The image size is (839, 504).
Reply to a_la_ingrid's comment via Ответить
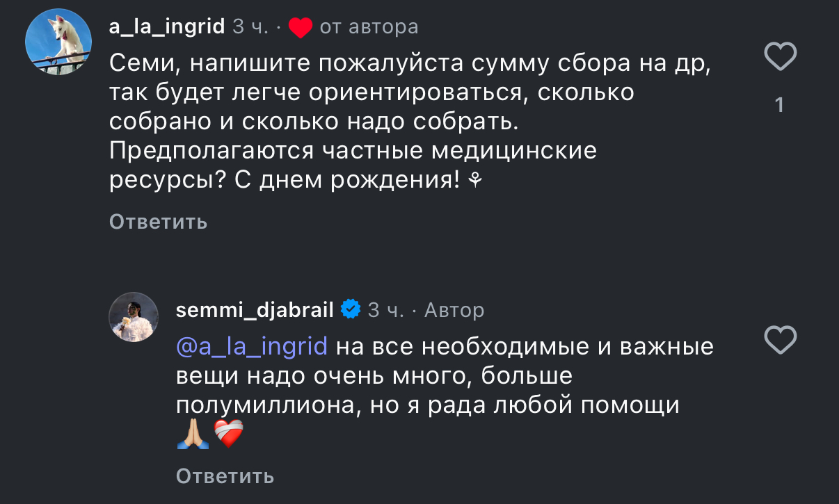[158, 222]
